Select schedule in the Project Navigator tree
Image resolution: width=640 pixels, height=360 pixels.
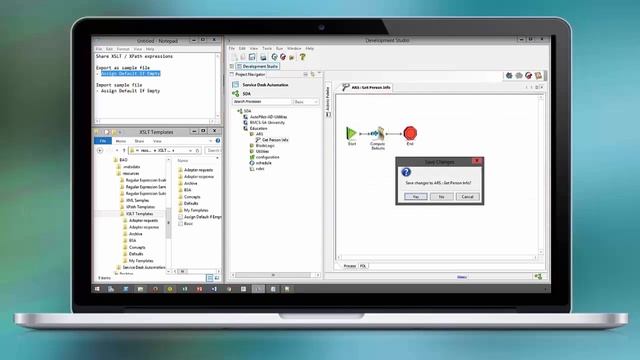coord(263,163)
